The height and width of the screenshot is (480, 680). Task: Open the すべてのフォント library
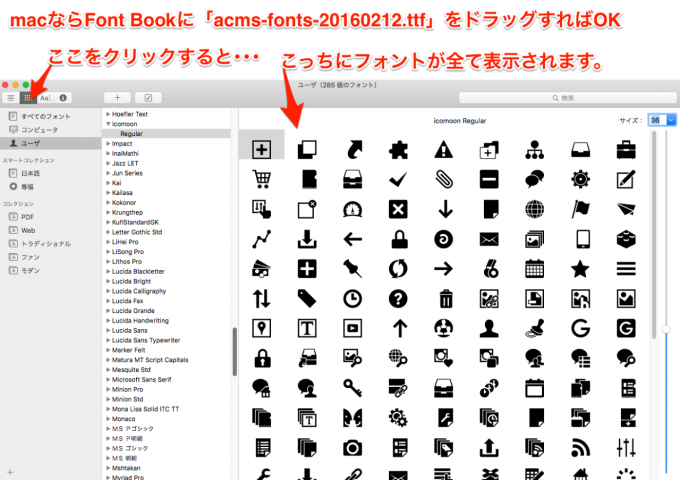[x=38, y=117]
